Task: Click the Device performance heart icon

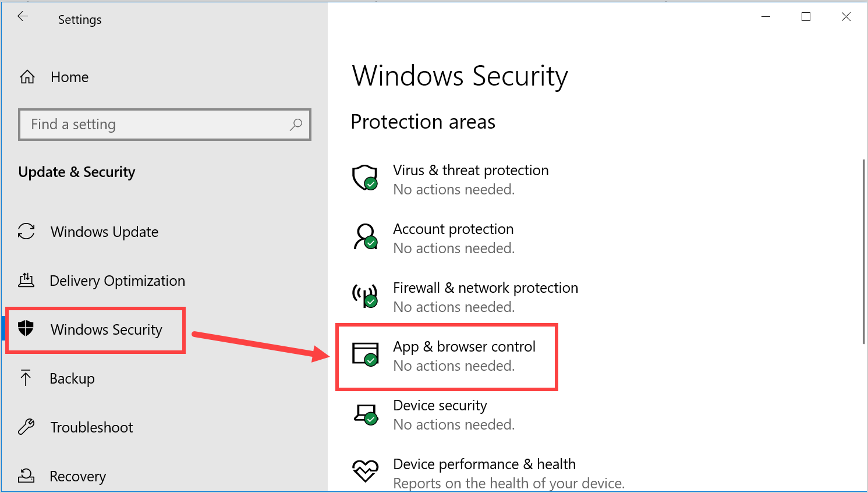Action: click(365, 471)
